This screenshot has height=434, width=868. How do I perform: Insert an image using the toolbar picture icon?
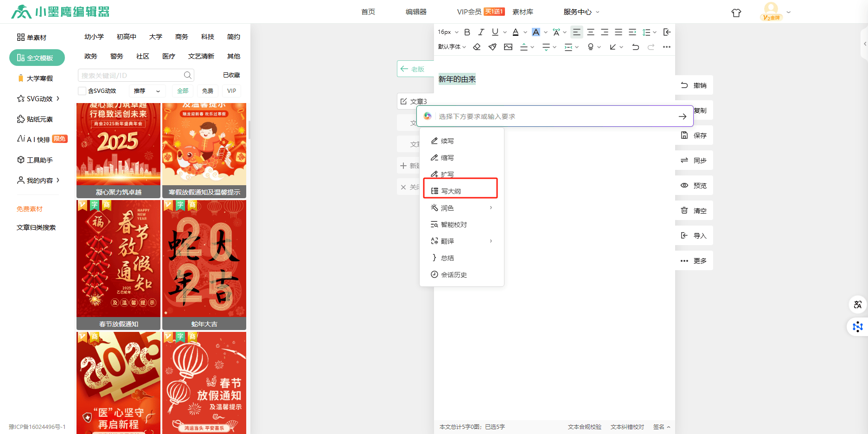click(508, 47)
